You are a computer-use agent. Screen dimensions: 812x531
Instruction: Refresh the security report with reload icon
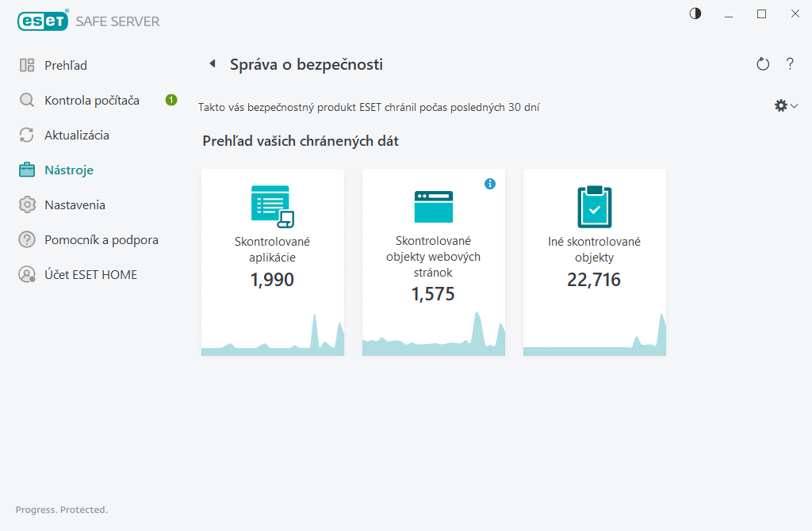[763, 64]
